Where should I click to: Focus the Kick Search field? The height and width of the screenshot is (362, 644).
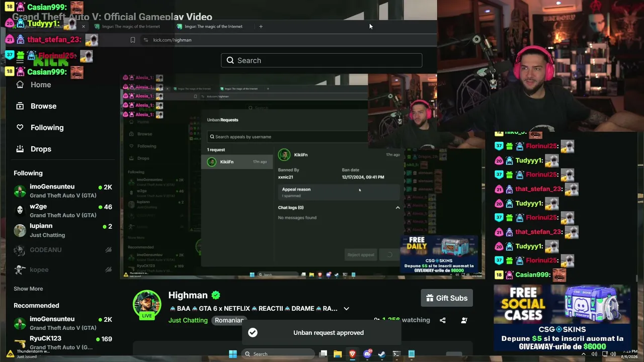click(x=321, y=60)
